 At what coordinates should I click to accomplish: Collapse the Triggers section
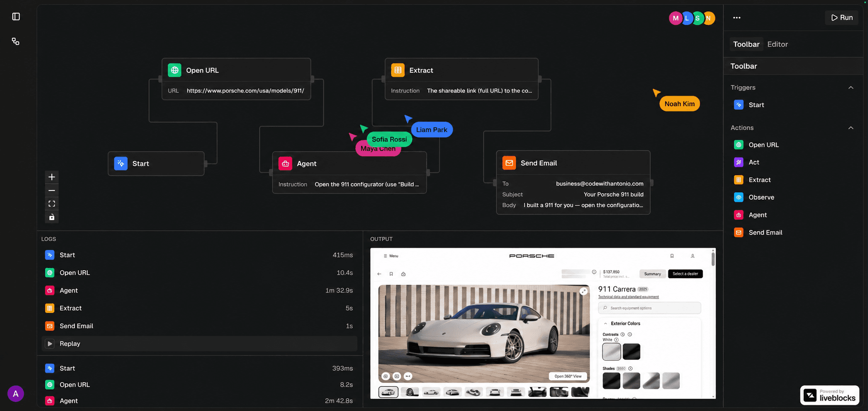pos(851,88)
